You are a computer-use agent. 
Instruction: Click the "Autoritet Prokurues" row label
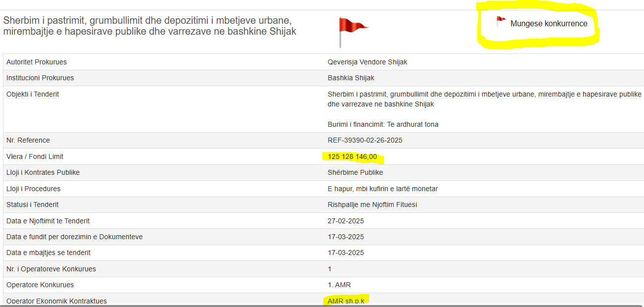37,62
